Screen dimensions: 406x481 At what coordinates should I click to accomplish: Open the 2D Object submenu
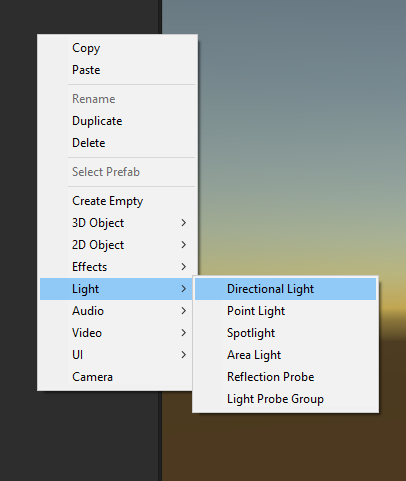click(x=116, y=245)
